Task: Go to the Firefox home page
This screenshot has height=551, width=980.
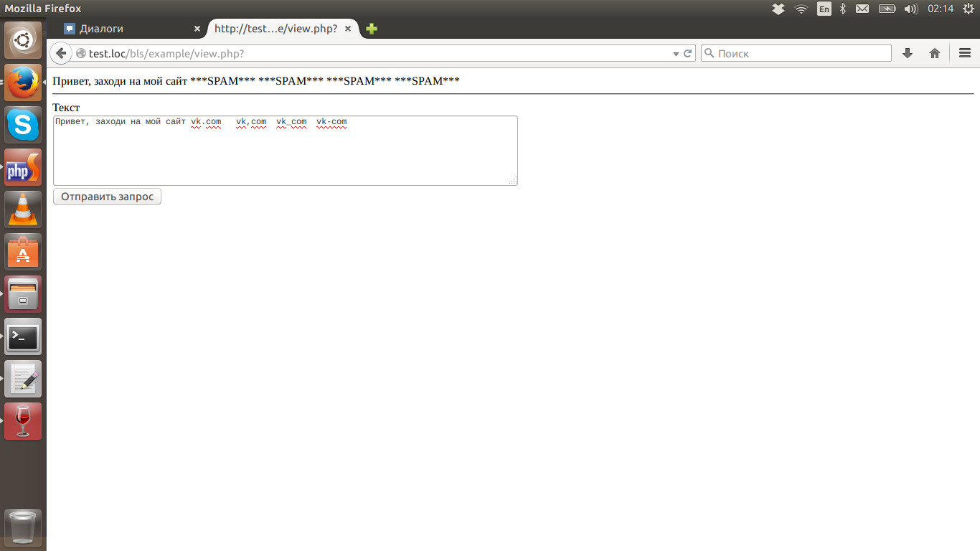Action: (x=935, y=53)
